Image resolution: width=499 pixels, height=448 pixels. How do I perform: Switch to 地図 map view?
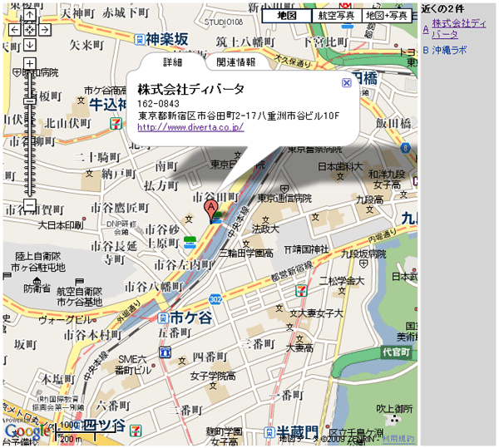pyautogui.click(x=287, y=16)
